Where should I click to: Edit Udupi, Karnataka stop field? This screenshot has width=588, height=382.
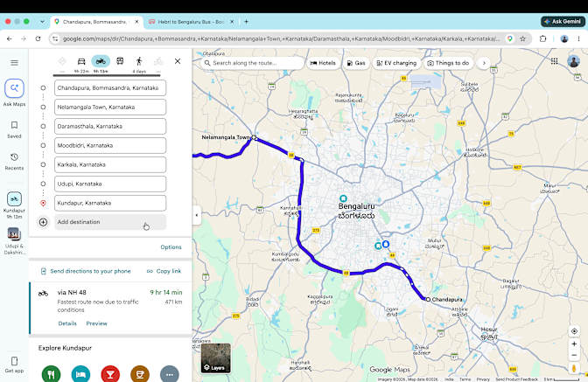(110, 184)
